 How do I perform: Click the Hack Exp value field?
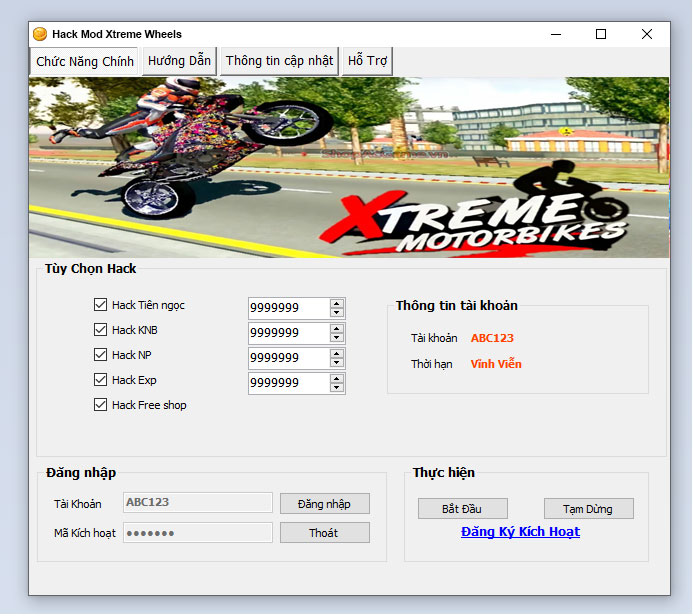tap(289, 383)
